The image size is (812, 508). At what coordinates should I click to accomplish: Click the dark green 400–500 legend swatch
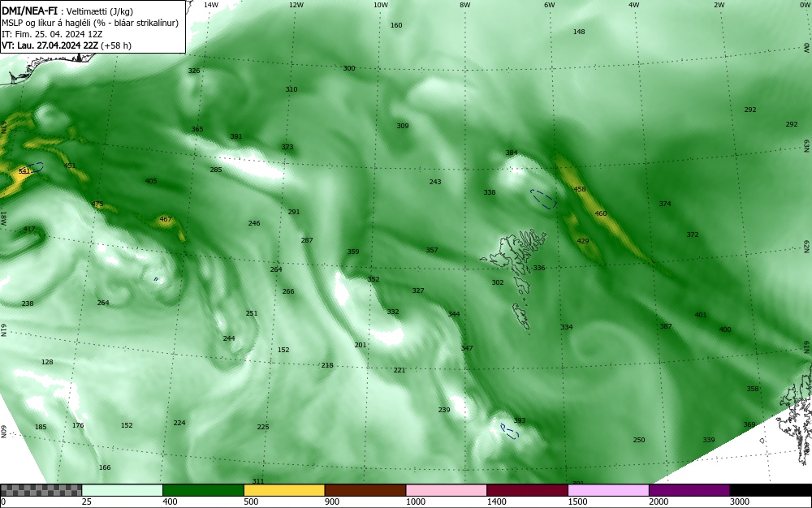203,490
